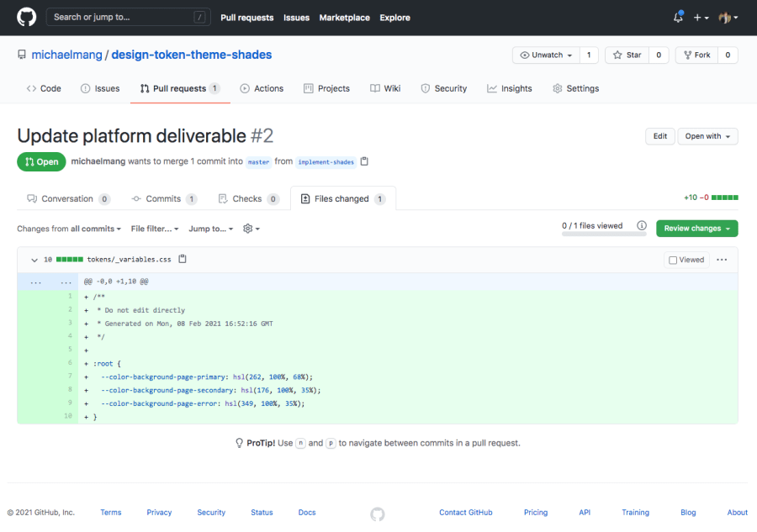Click the implement-shades branch label

326,162
